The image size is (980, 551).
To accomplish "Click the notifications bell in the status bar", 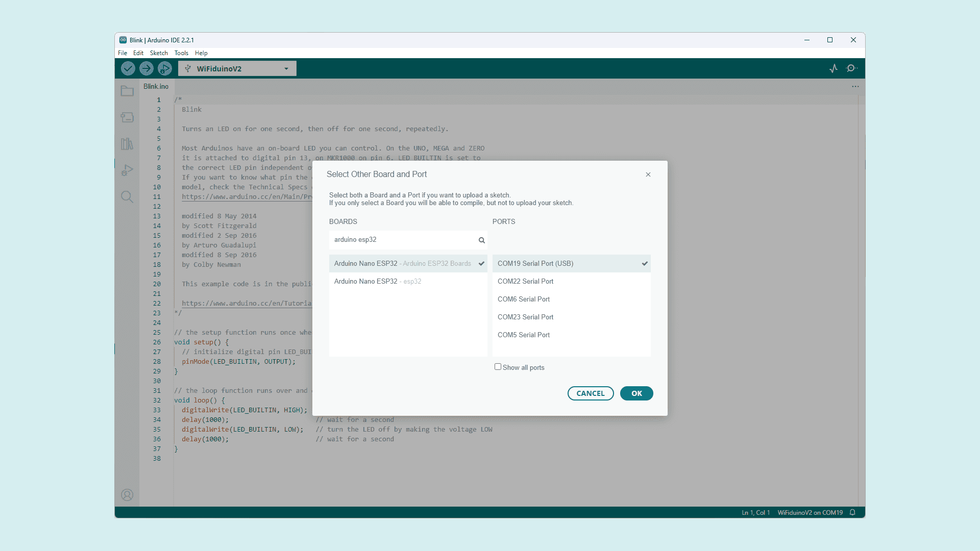I will click(852, 512).
